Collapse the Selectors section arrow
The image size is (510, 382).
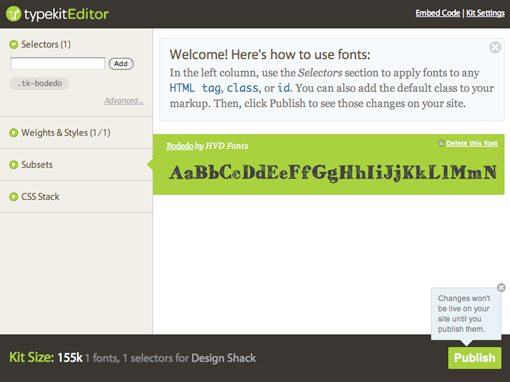coord(14,44)
